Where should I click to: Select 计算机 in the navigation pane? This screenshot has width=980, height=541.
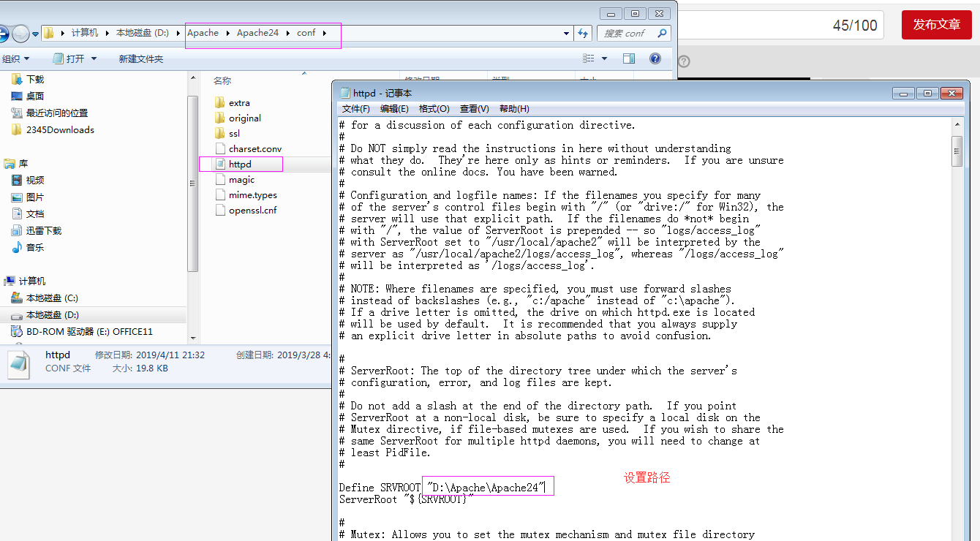pyautogui.click(x=32, y=281)
